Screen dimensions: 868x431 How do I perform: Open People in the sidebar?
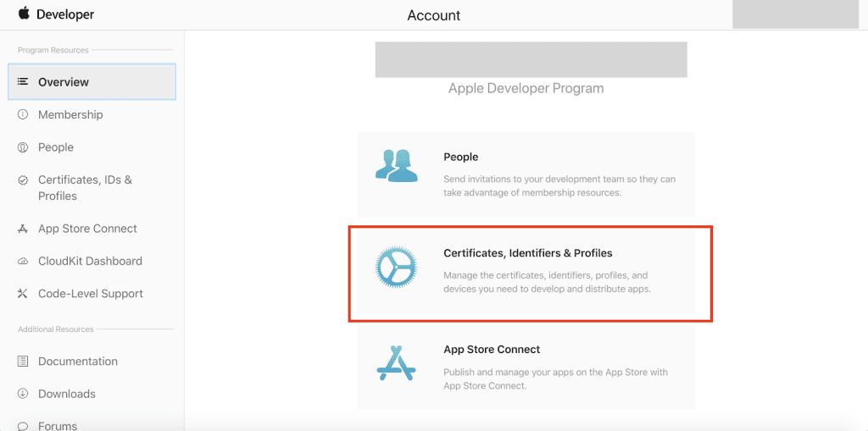pyautogui.click(x=56, y=147)
